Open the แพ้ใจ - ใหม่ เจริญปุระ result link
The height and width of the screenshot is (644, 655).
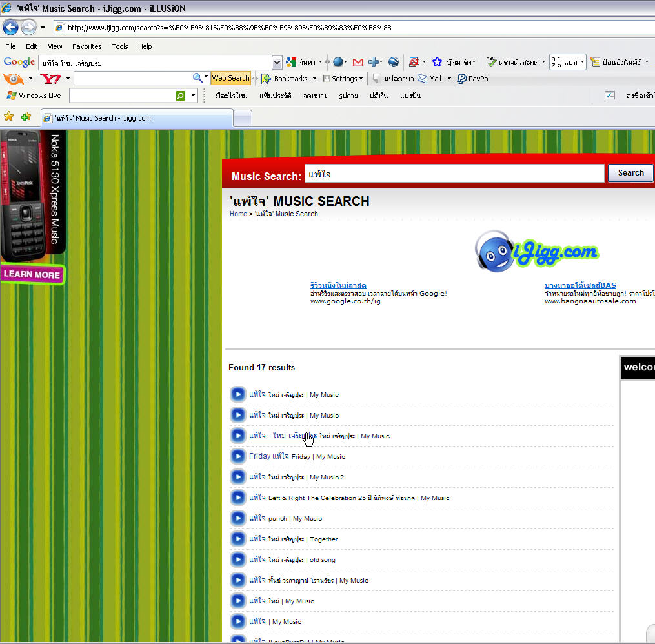pos(283,435)
